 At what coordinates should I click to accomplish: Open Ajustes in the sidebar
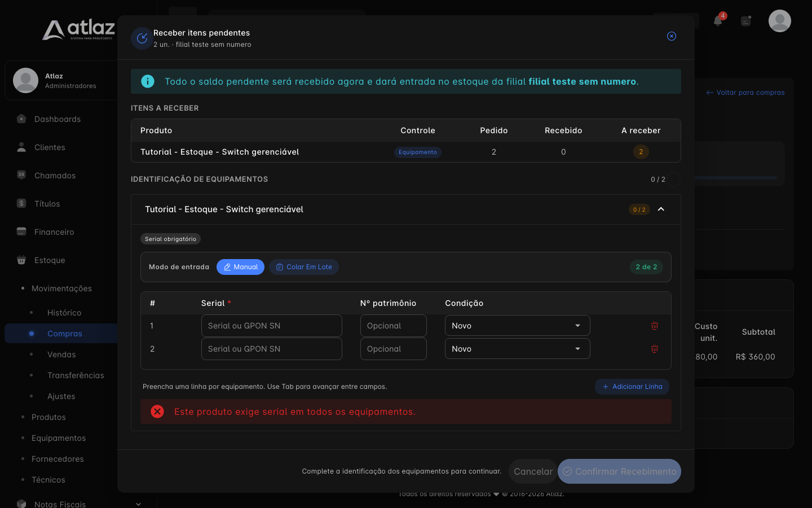point(61,396)
